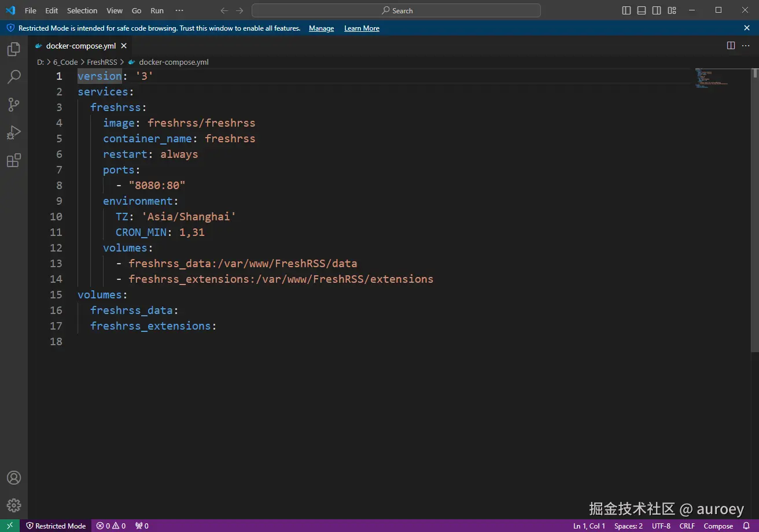Go back with the left arrow
Viewport: 759px width, 532px height.
coord(224,10)
